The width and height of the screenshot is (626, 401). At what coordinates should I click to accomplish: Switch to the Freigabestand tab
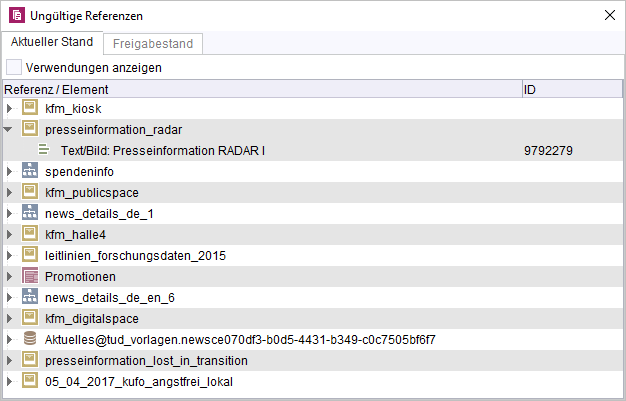tap(153, 44)
